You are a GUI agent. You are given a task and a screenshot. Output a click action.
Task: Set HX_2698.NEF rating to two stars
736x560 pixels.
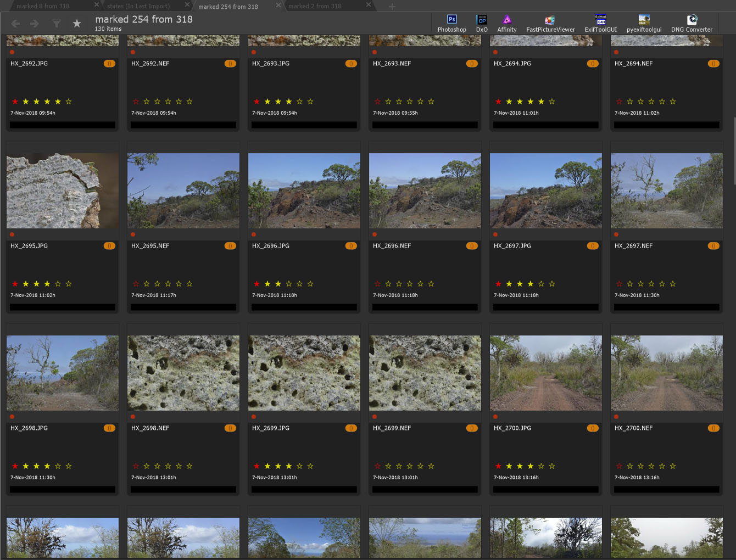pyautogui.click(x=157, y=466)
